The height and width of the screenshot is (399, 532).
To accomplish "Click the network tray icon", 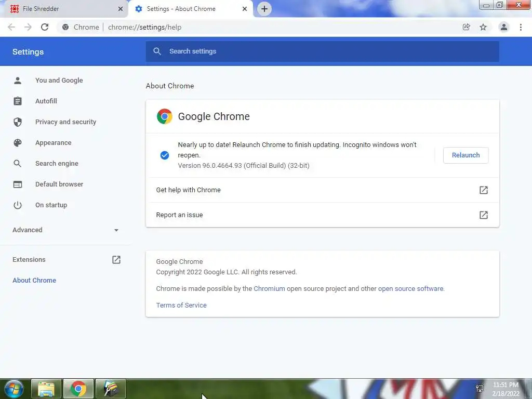I will (x=480, y=389).
